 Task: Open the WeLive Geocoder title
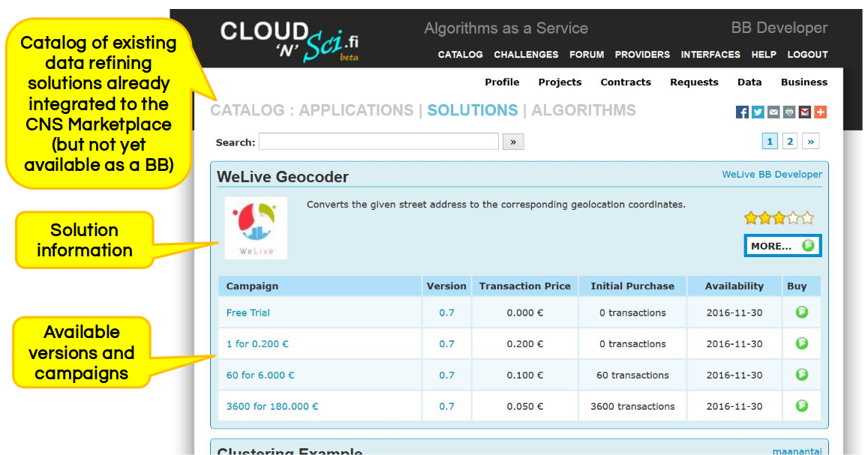point(282,177)
